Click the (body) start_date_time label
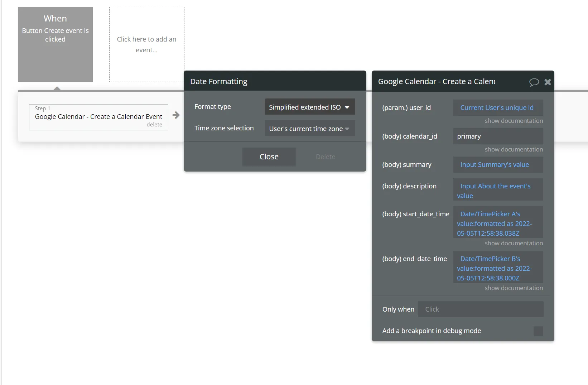The image size is (588, 385). 416,214
